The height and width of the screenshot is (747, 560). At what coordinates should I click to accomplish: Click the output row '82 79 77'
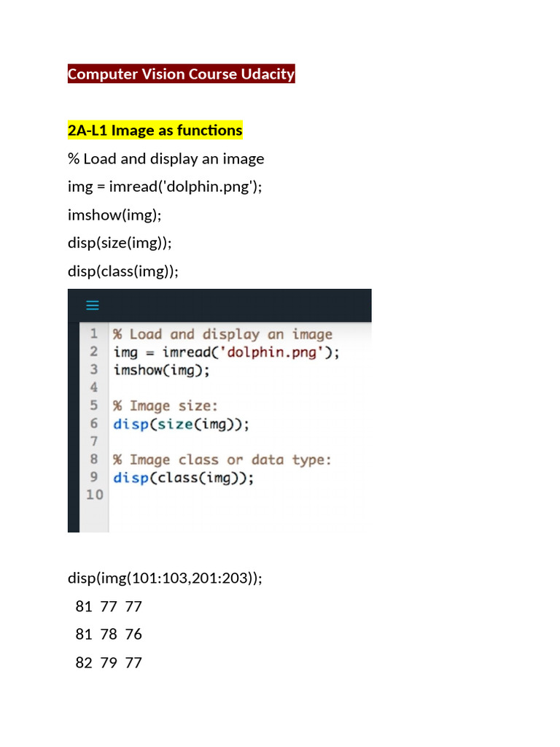[x=109, y=662]
